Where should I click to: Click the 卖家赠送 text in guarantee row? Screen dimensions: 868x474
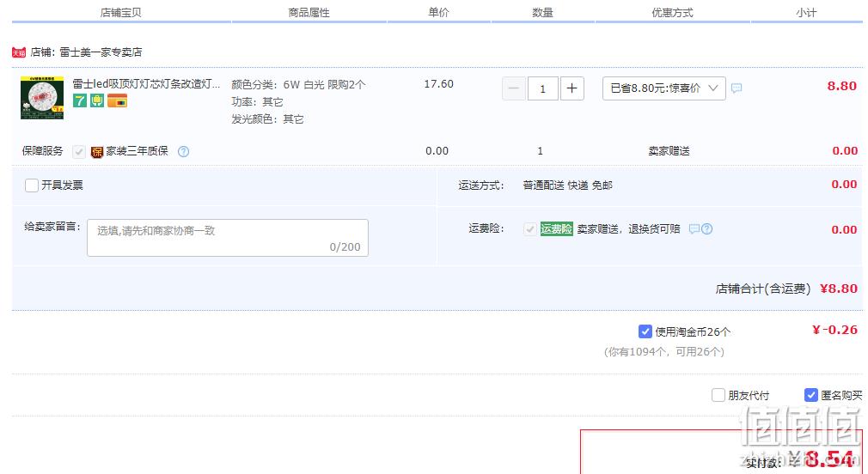click(x=669, y=151)
